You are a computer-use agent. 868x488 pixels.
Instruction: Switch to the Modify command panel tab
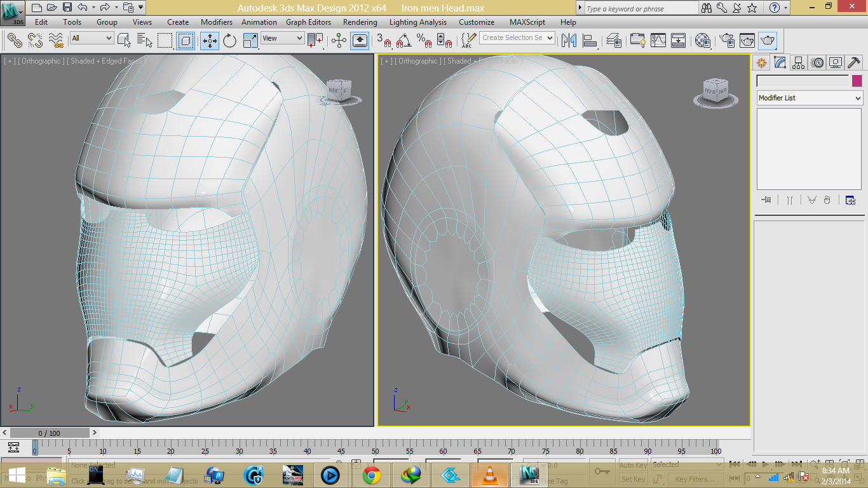[x=780, y=62]
